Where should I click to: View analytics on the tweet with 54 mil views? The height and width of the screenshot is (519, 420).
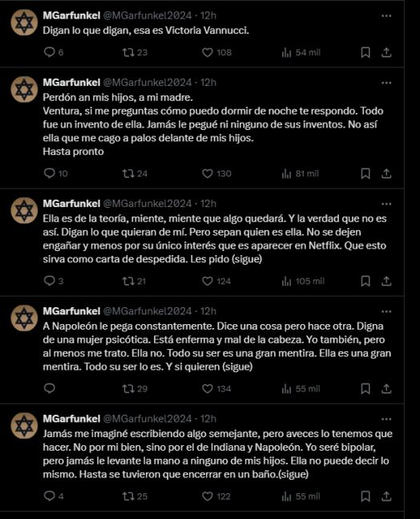pyautogui.click(x=301, y=52)
